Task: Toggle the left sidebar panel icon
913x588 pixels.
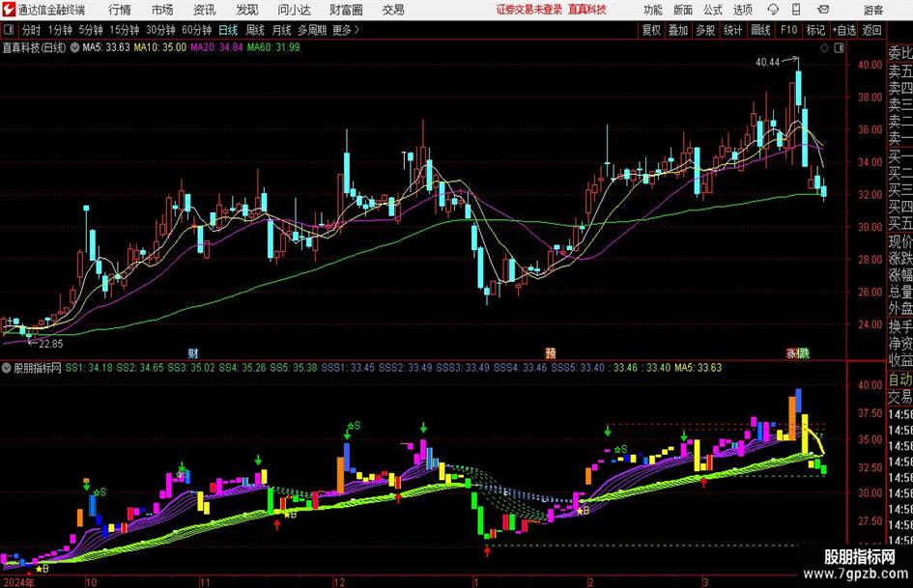Action: (9, 30)
